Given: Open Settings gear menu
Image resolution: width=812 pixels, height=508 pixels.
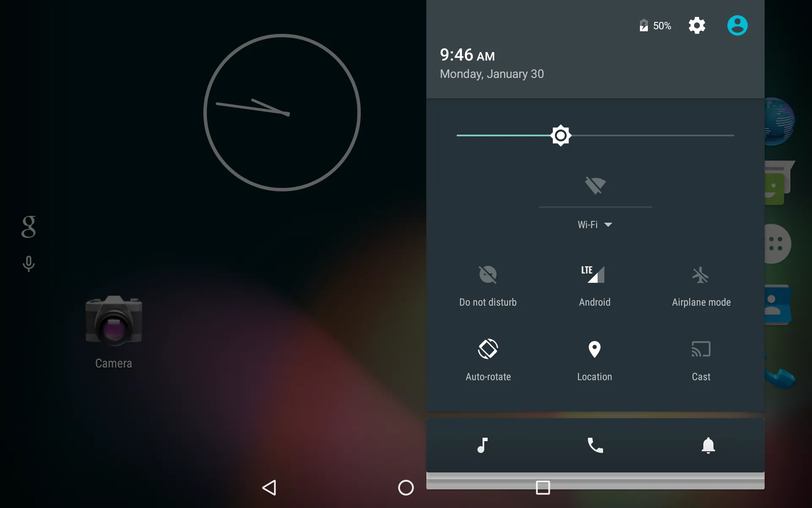Looking at the screenshot, I should pyautogui.click(x=697, y=25).
